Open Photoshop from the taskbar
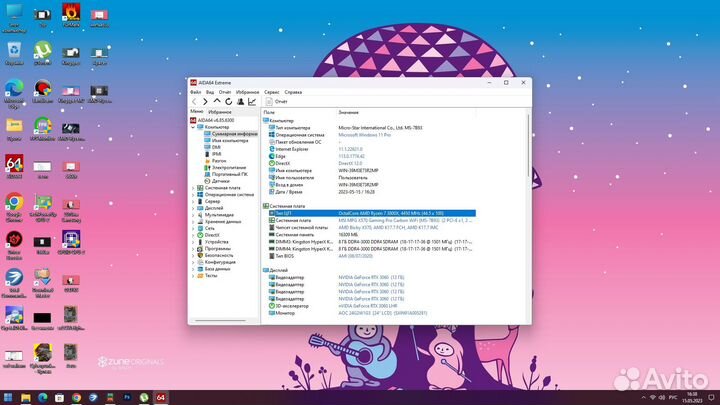This screenshot has height=405, width=720. click(x=127, y=397)
